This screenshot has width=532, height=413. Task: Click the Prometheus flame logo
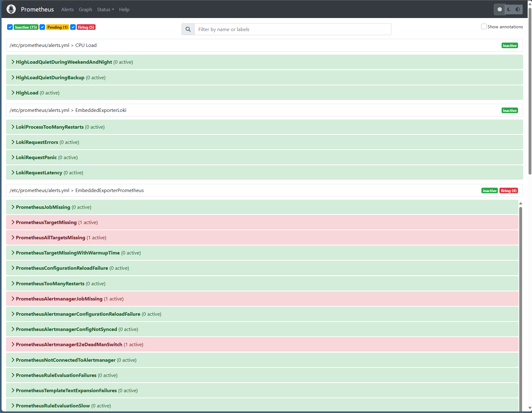pyautogui.click(x=11, y=9)
